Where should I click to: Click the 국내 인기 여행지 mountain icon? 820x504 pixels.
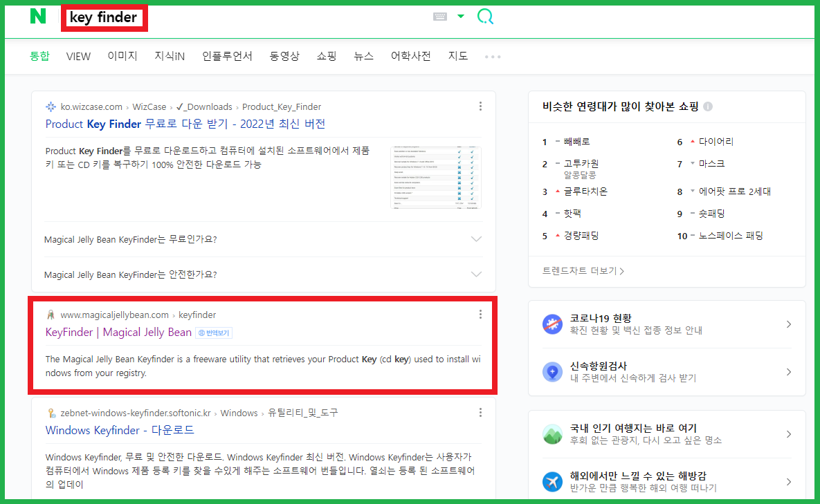click(552, 434)
